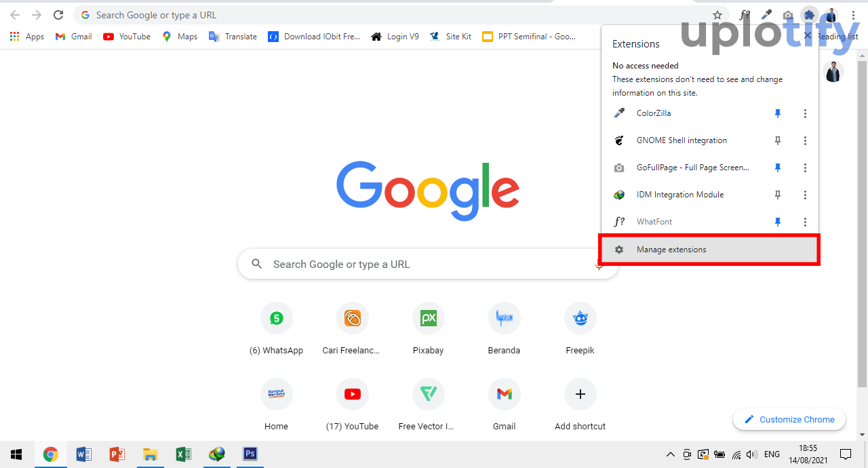The height and width of the screenshot is (468, 868).
Task: Open the Login V9 bookmark
Action: tap(395, 37)
